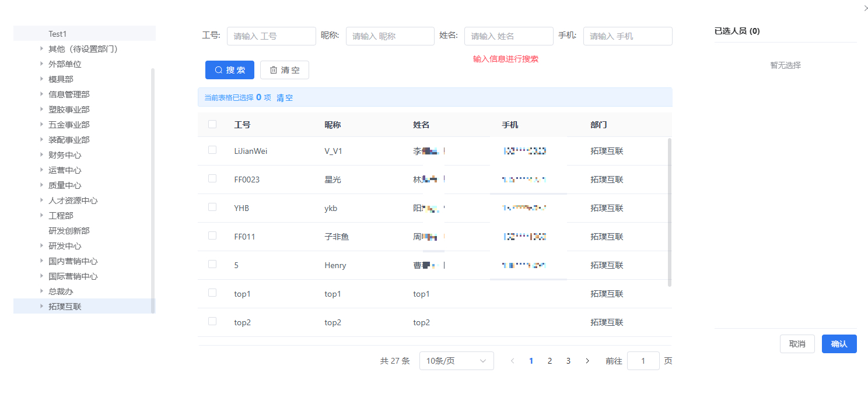The image size is (868, 394).
Task: Expand the 装配事业部 tree node
Action: [41, 140]
